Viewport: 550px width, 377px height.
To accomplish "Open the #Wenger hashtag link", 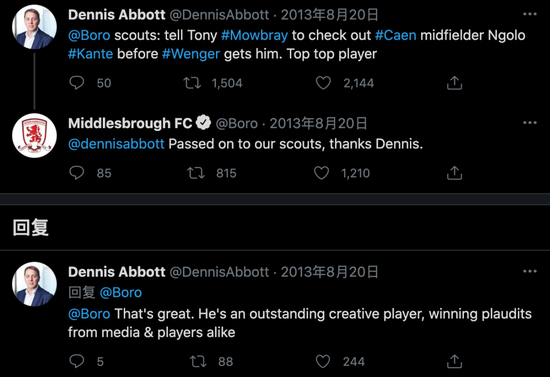I will click(191, 54).
